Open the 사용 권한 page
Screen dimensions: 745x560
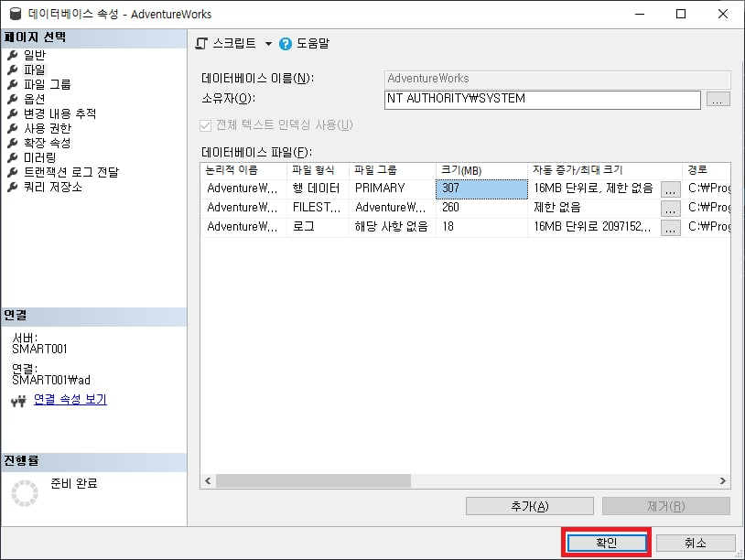coord(48,128)
